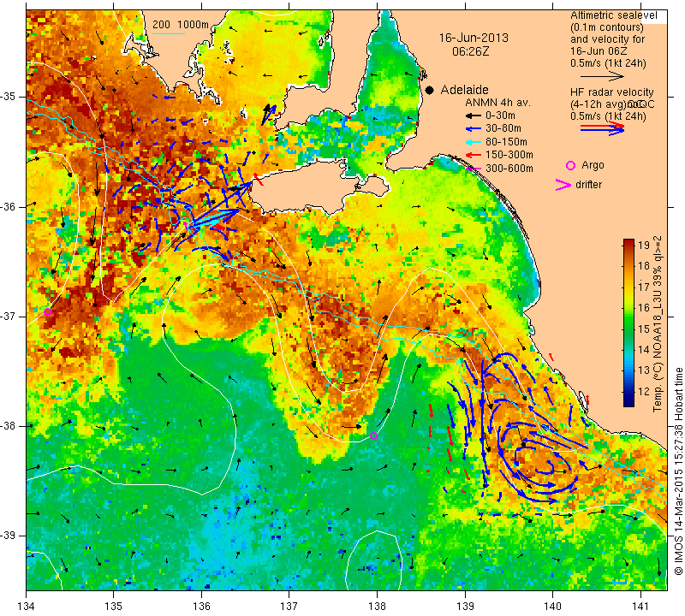Click the magenta 300-600m arrow legend icon
Image resolution: width=685 pixels, height=616 pixels.
coord(473,168)
